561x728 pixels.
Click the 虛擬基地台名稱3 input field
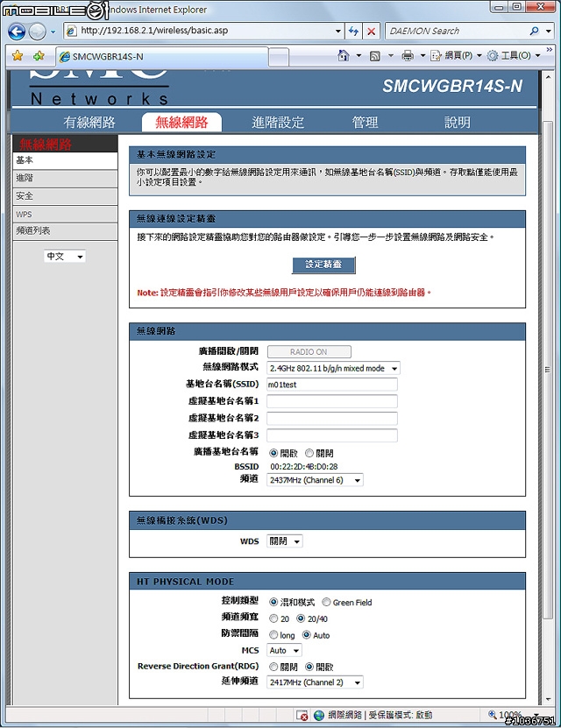pos(331,435)
